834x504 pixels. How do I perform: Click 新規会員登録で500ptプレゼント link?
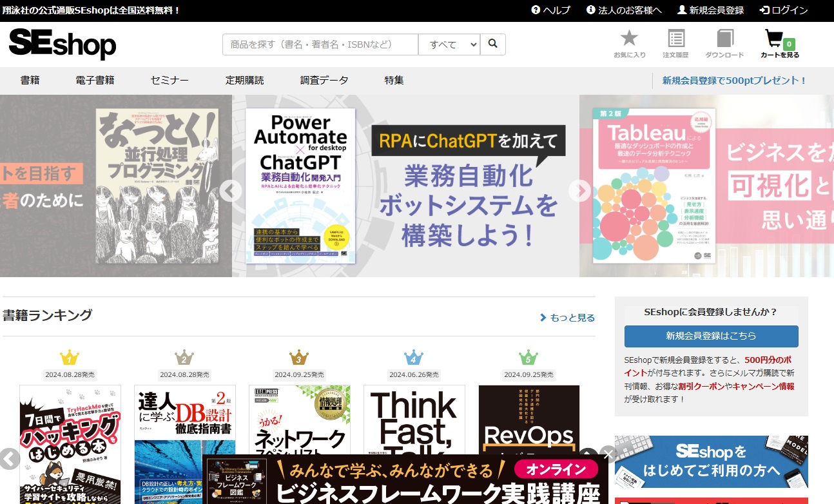point(734,81)
